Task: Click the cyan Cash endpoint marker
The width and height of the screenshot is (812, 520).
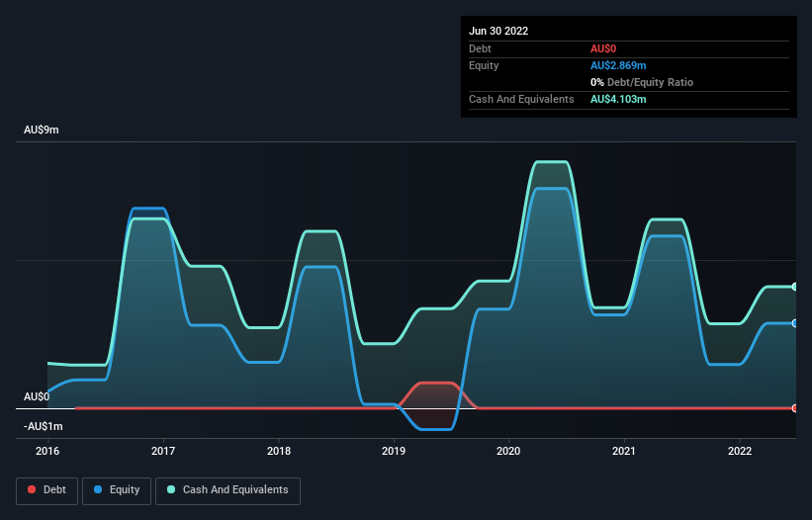Action: 795,287
